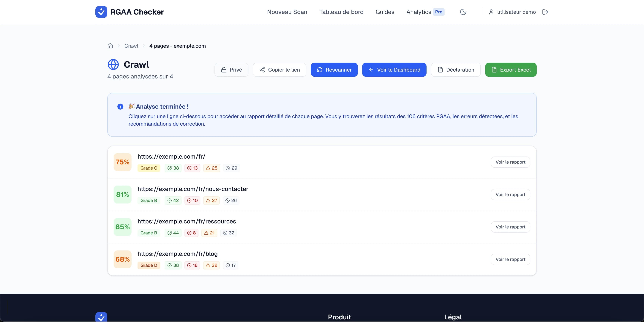Export results with Export Excel

[x=511, y=70]
